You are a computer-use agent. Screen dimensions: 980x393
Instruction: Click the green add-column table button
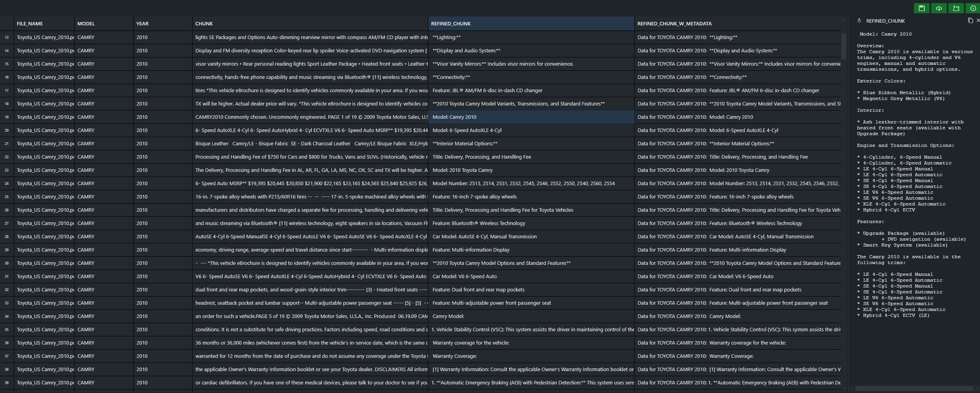coord(956,8)
